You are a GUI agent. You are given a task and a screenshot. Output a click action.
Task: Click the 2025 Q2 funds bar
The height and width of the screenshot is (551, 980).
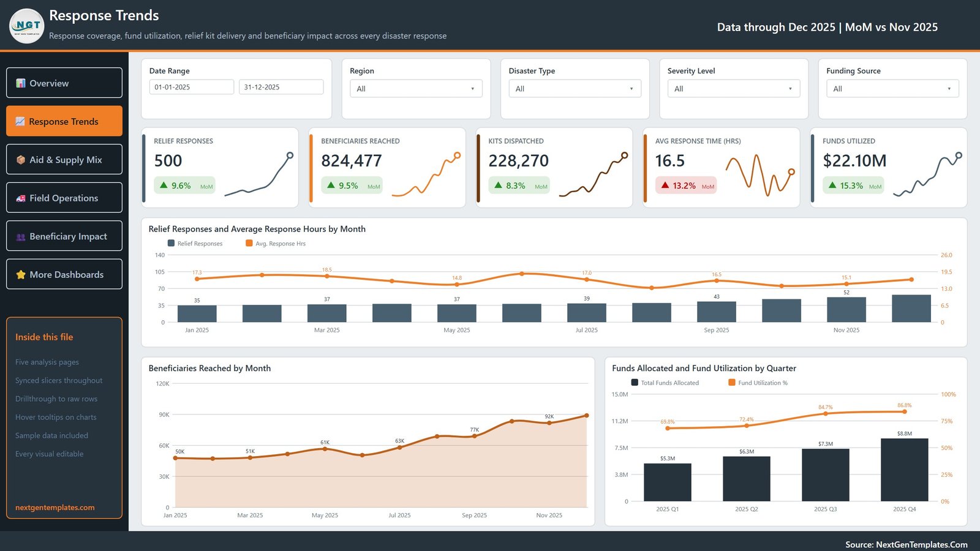click(x=747, y=479)
